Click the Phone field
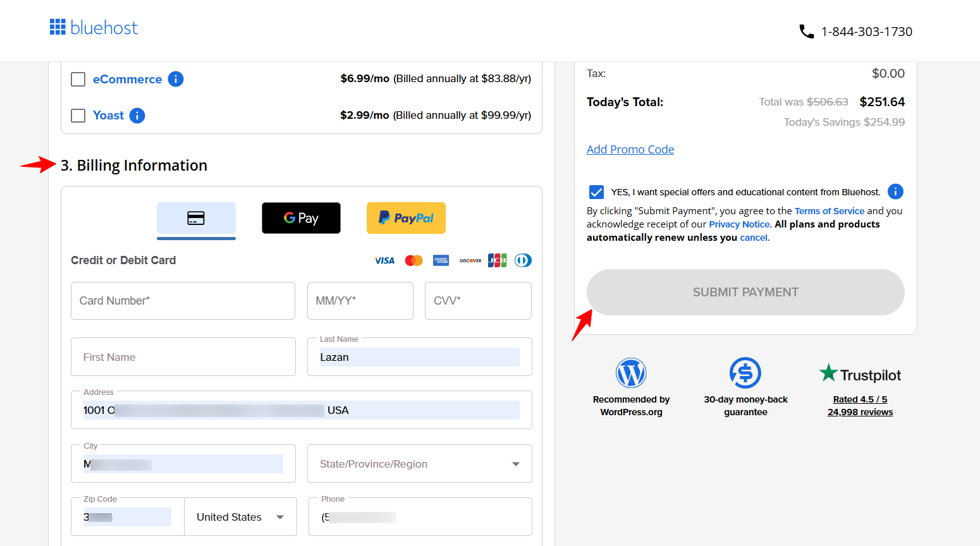Image resolution: width=980 pixels, height=546 pixels. tap(420, 517)
